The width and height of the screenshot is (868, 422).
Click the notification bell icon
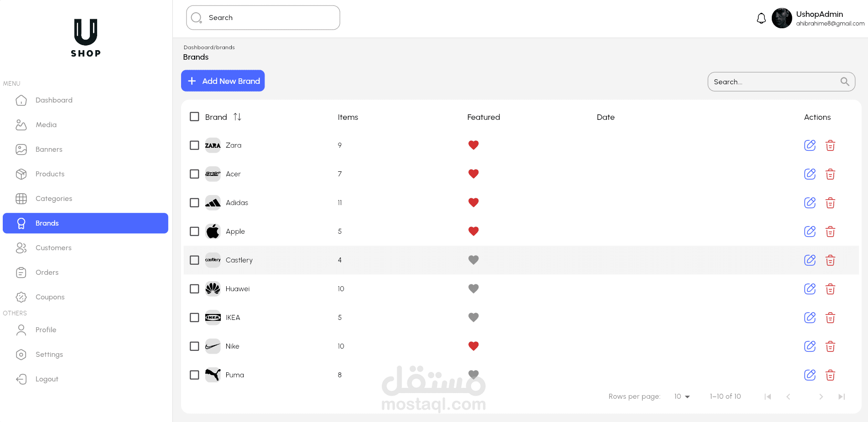pyautogui.click(x=761, y=19)
